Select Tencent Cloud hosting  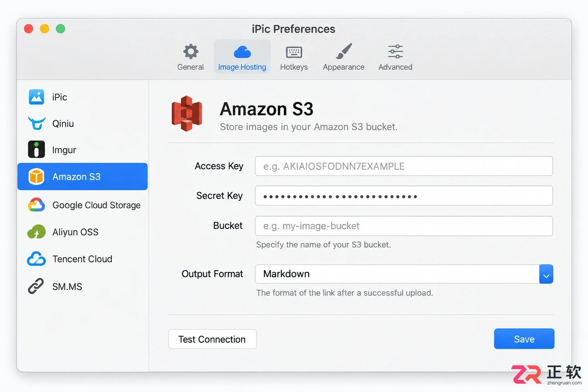82,259
